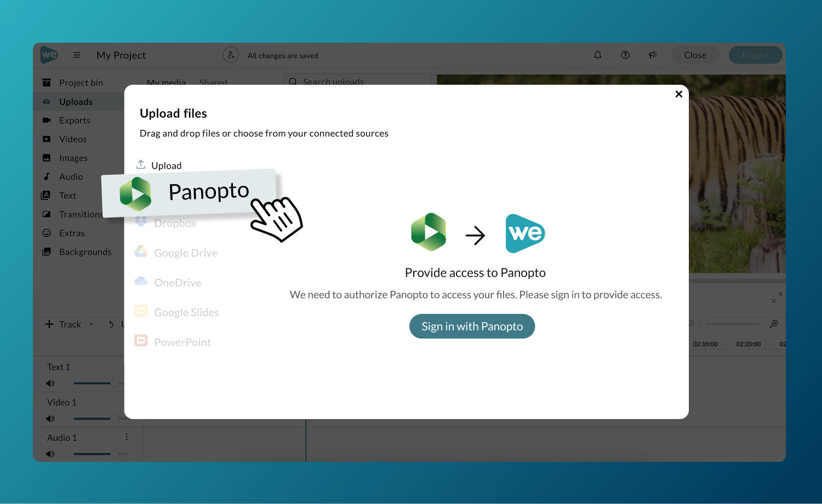Click the 02:10:00 timeline marker
822x504 pixels.
click(x=705, y=344)
